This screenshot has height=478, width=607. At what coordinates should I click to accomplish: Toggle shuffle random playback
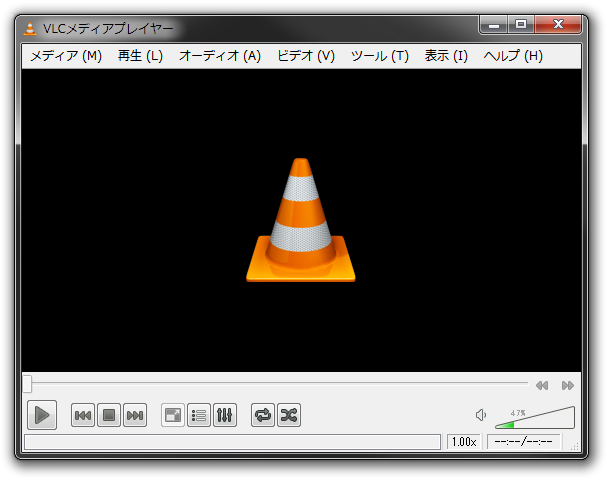click(x=289, y=415)
